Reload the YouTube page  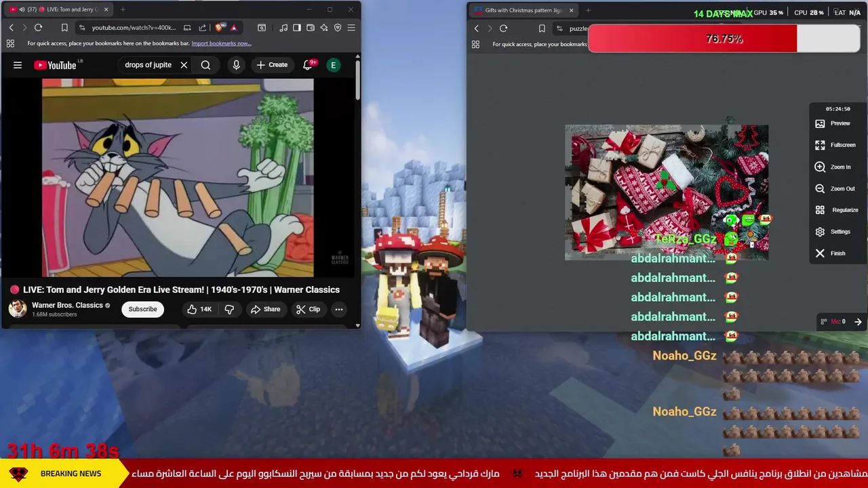coord(38,28)
